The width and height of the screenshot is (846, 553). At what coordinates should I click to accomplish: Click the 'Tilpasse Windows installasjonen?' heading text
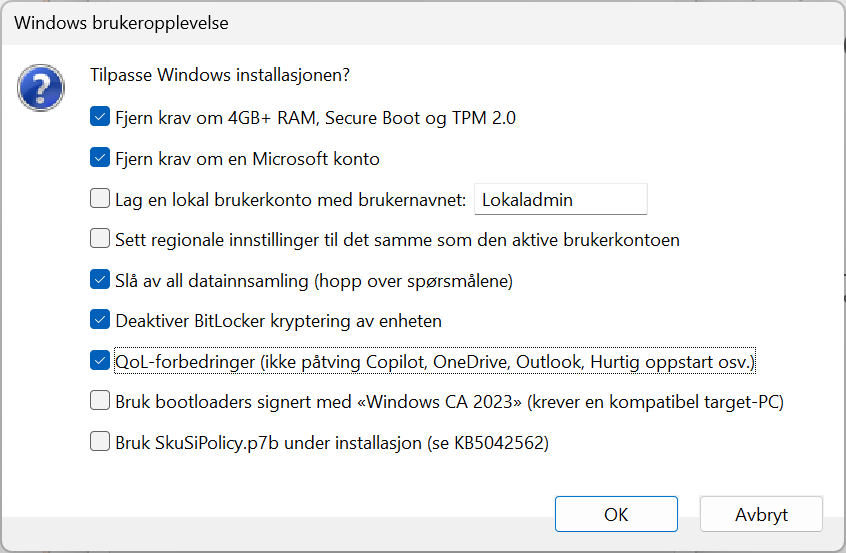click(x=220, y=74)
